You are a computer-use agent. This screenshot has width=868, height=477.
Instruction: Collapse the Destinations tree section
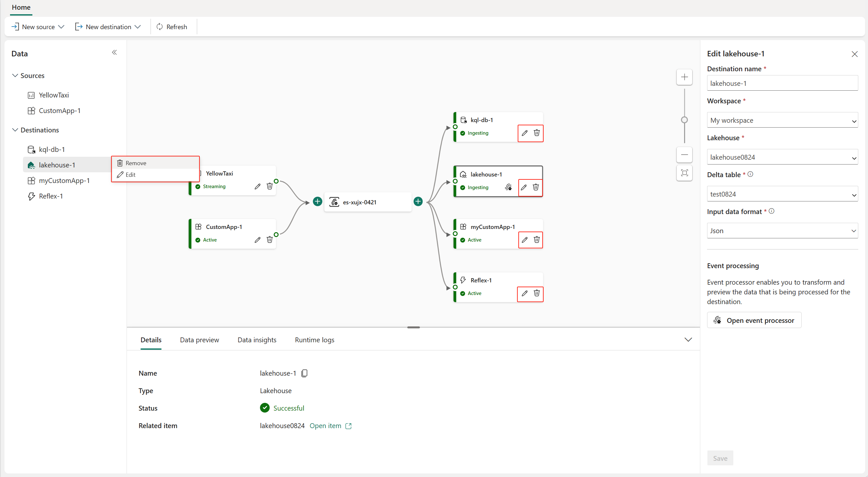(15, 130)
